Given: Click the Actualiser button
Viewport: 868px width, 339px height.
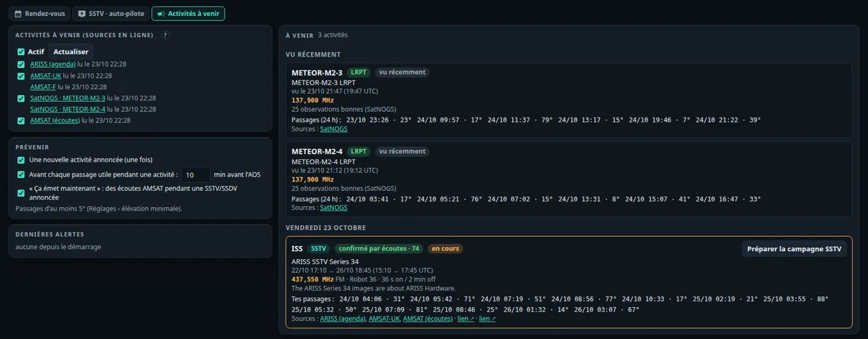Looking at the screenshot, I should [71, 52].
